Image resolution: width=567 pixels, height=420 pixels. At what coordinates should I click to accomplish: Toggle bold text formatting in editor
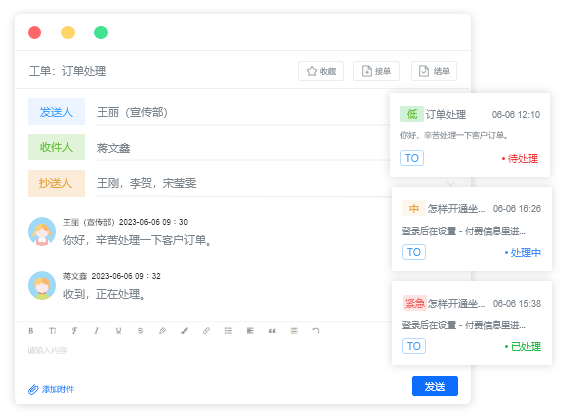(x=31, y=331)
